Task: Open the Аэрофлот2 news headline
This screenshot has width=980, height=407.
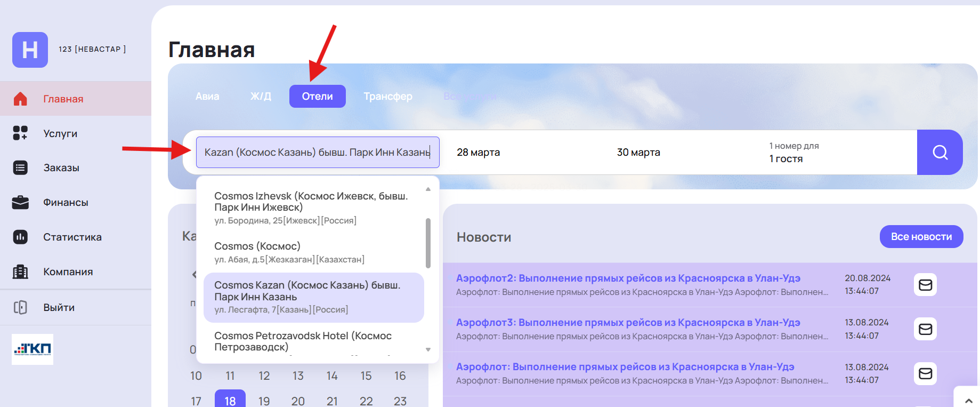Action: tap(628, 278)
